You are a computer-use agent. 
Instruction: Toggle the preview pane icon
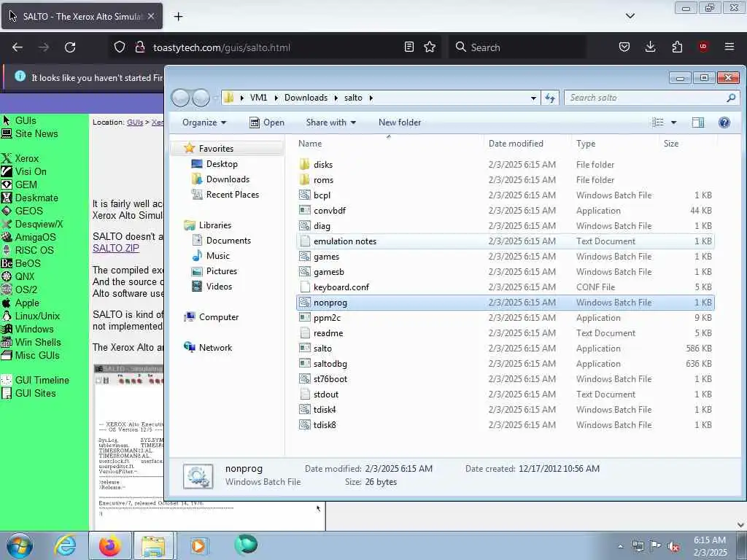[x=698, y=122]
